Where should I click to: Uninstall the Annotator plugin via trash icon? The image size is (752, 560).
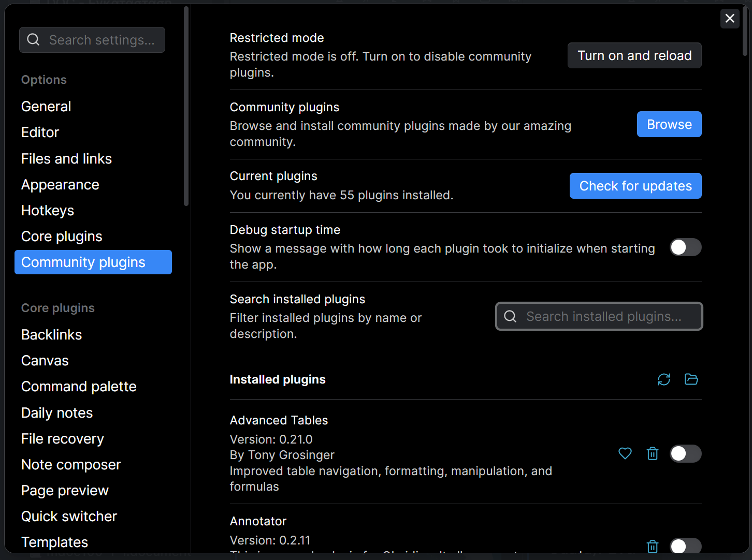click(x=653, y=546)
